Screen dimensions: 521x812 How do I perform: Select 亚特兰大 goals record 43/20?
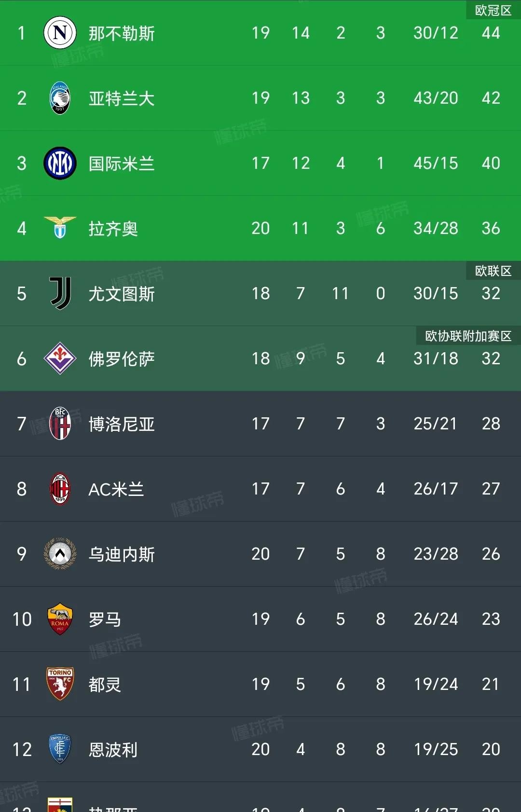[x=436, y=98]
